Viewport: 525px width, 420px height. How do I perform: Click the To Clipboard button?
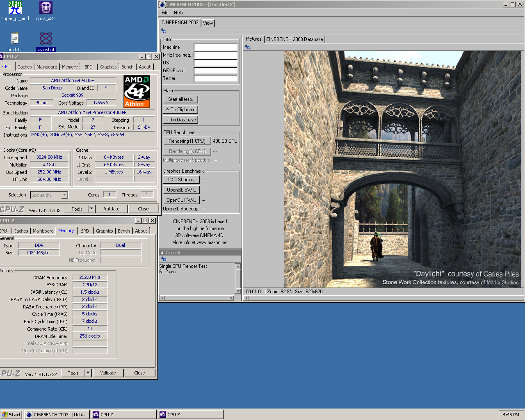180,110
